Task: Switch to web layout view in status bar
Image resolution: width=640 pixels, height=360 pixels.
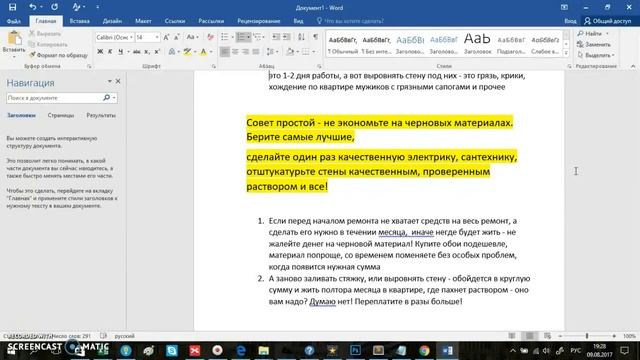Action: pos(547,336)
